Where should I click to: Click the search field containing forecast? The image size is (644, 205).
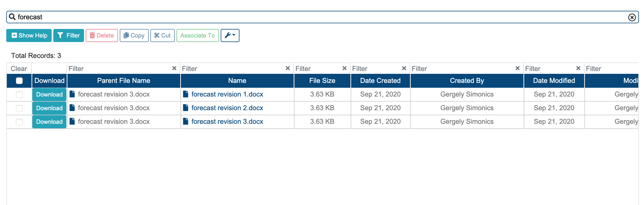pos(322,17)
